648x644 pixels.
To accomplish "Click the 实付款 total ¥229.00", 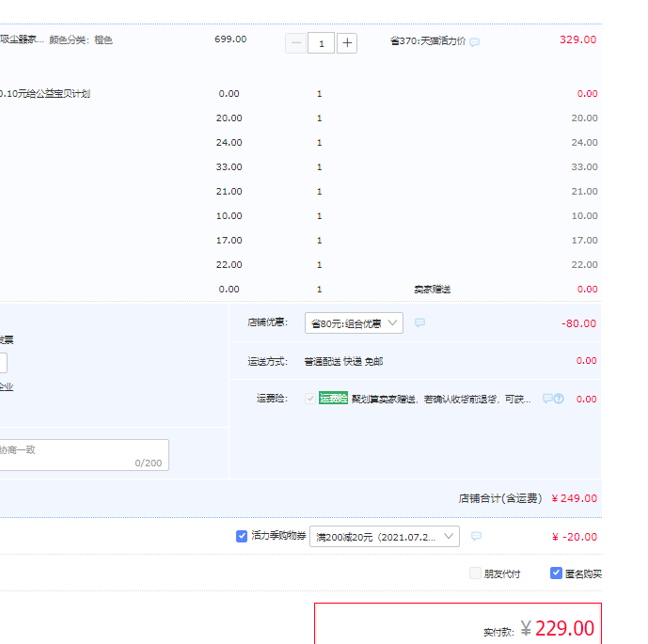I will (x=557, y=629).
